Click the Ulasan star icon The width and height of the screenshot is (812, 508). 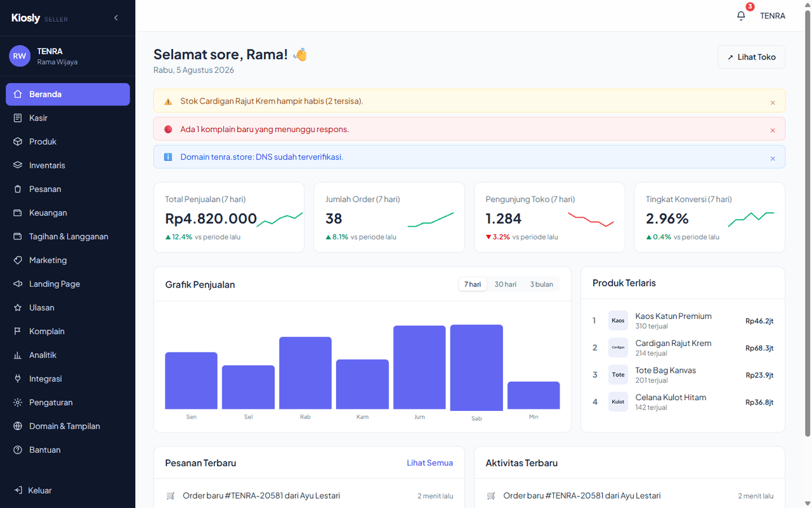tap(18, 307)
